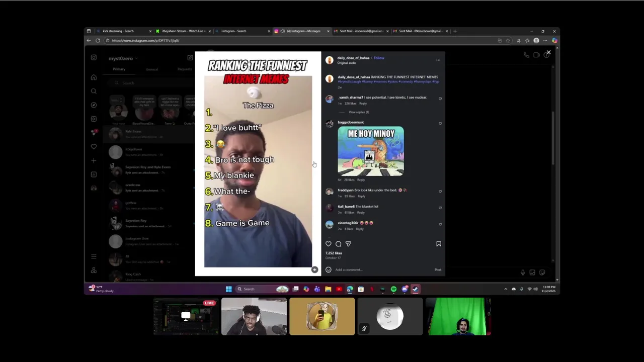644x362 pixels.
Task: Switch to first Sent Mail browser tab
Action: point(361,31)
